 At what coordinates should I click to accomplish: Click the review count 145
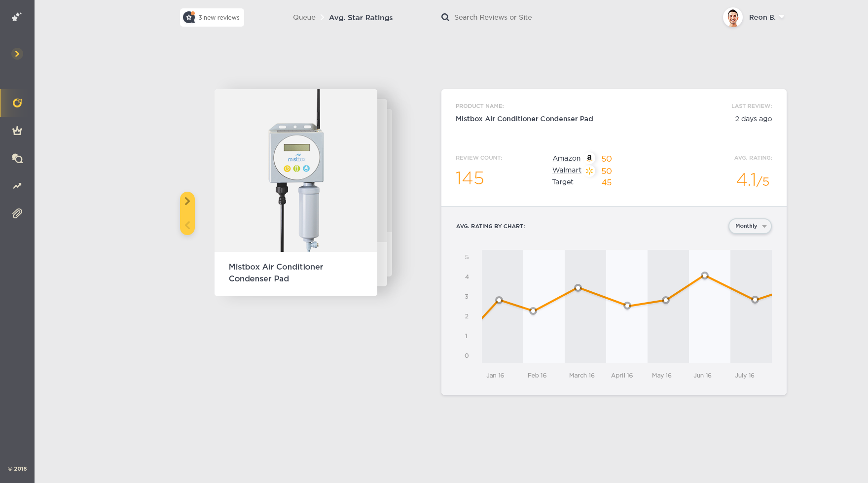pos(470,178)
